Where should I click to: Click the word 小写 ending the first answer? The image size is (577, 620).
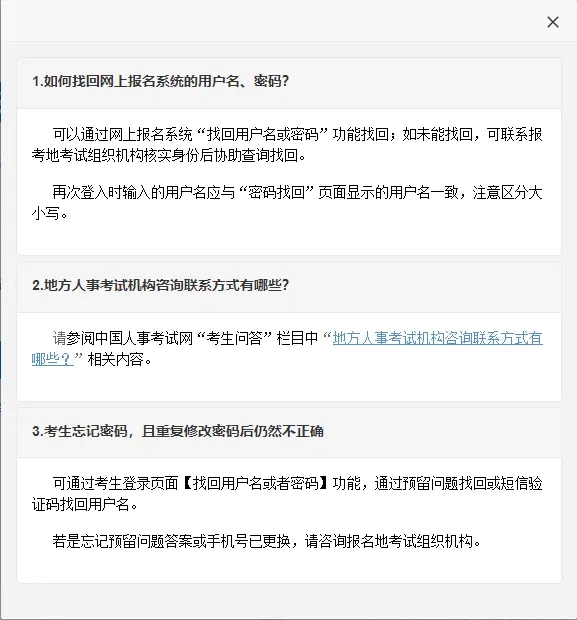point(45,214)
